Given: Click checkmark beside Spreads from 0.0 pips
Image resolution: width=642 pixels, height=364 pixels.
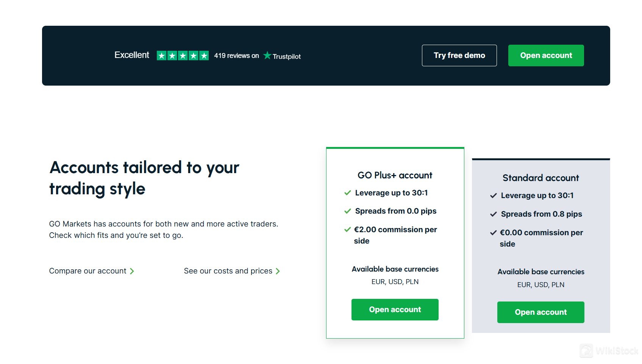Looking at the screenshot, I should [347, 211].
